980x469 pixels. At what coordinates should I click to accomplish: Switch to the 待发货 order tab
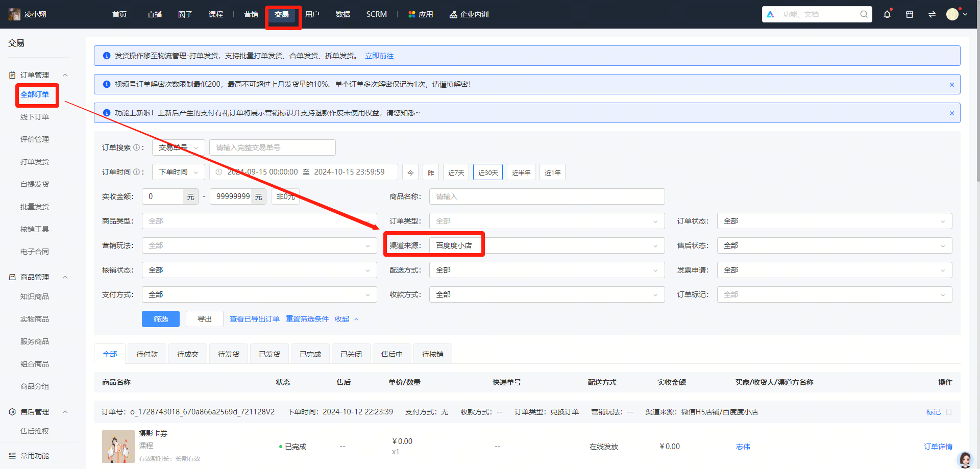point(229,354)
